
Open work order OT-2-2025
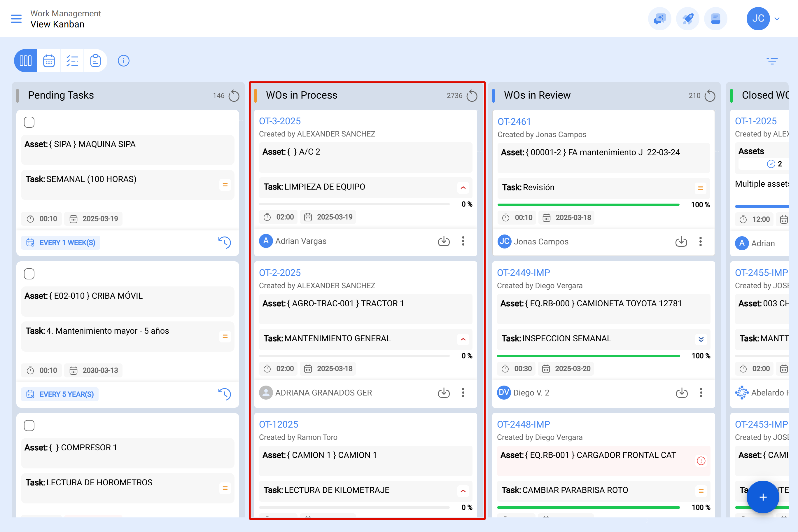(280, 272)
